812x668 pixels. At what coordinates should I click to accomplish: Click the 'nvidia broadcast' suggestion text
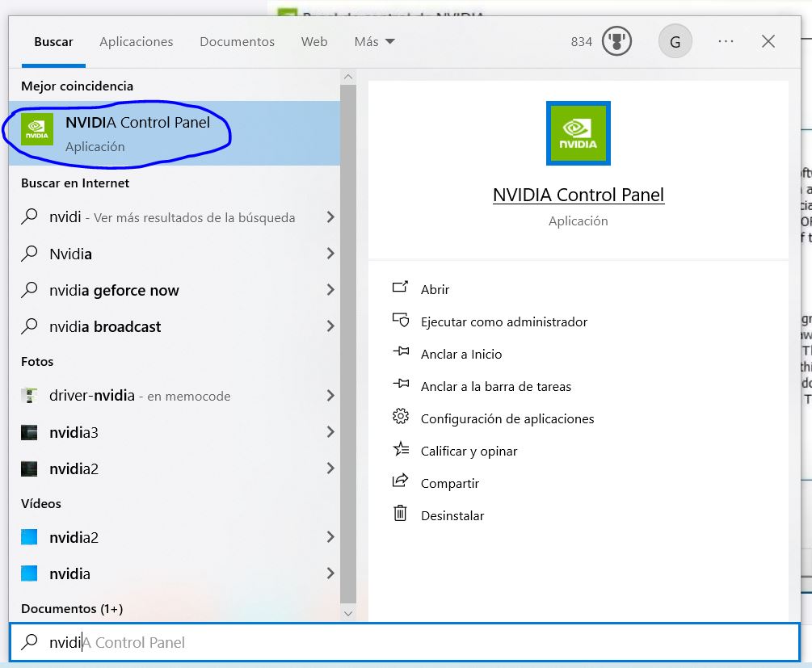pyautogui.click(x=105, y=327)
